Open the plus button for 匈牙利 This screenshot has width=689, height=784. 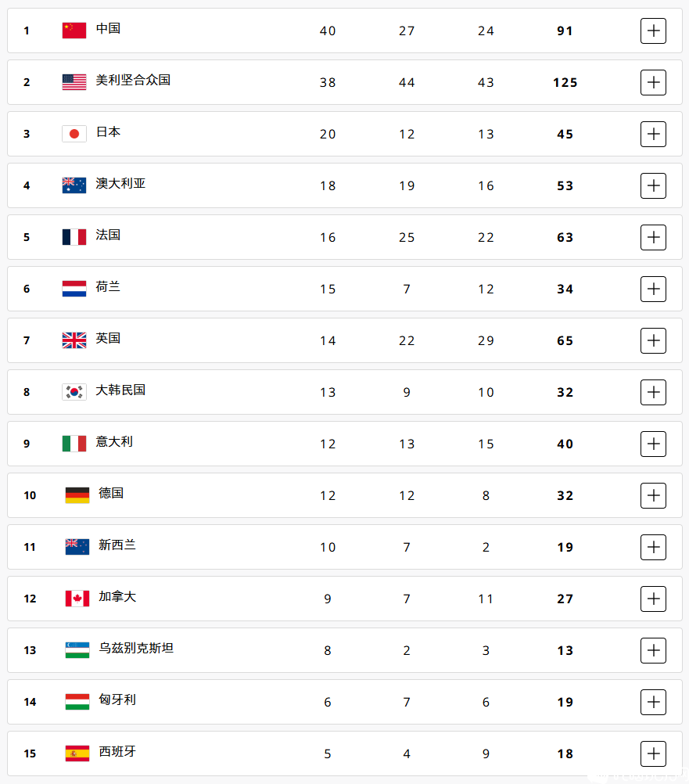pos(653,702)
